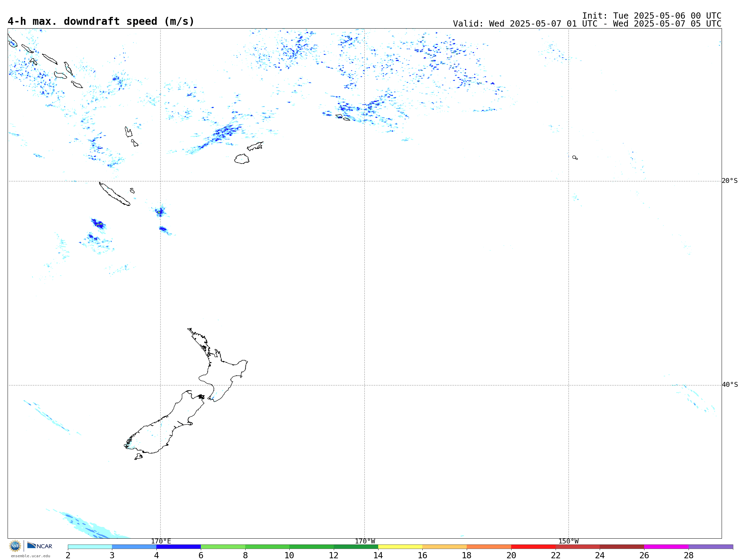Viewport: 744px width, 560px height.
Task: Pick the light green 6–8 colorbar swatch
Action: (223, 547)
